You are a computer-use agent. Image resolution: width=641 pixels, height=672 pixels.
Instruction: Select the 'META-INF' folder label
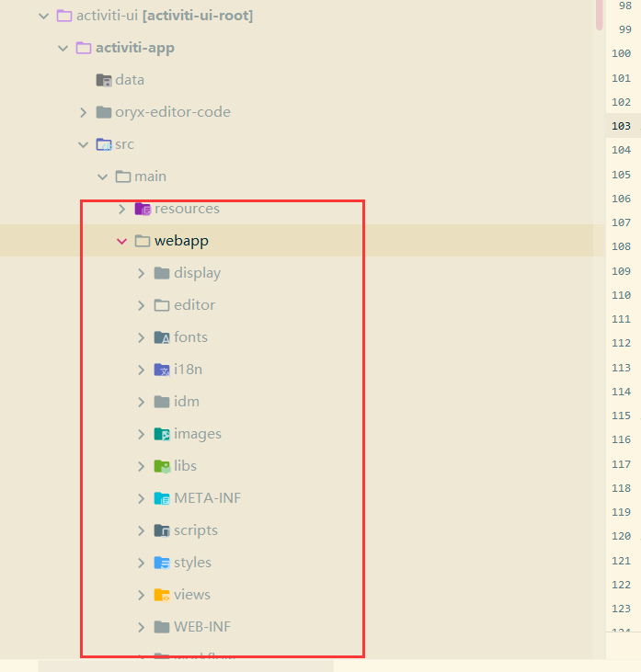[207, 498]
